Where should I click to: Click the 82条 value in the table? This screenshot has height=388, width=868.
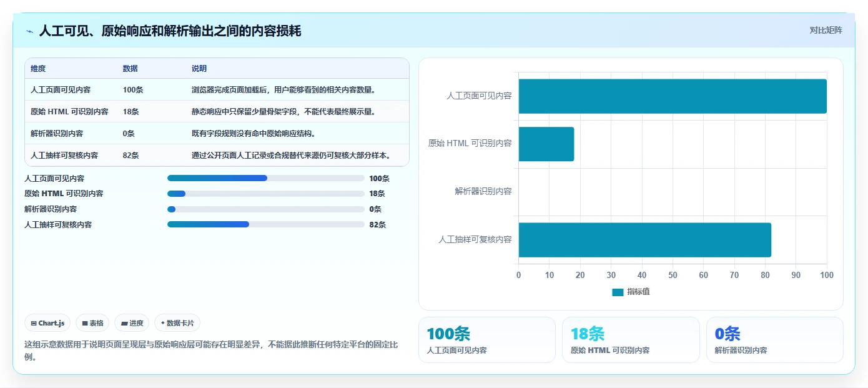(131, 156)
